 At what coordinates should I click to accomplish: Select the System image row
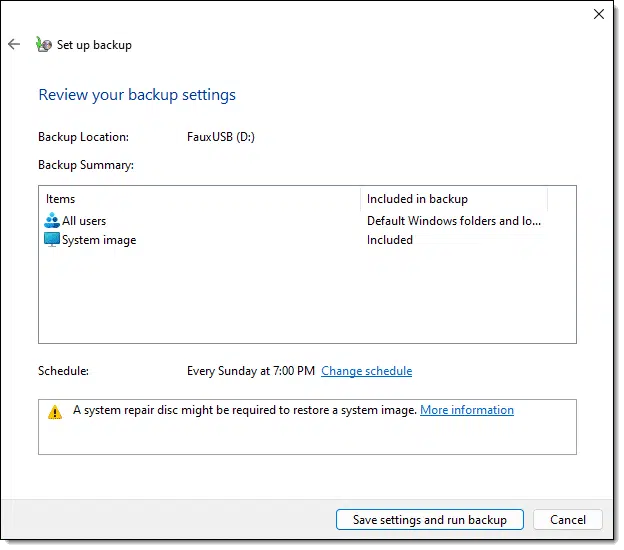tap(293, 240)
